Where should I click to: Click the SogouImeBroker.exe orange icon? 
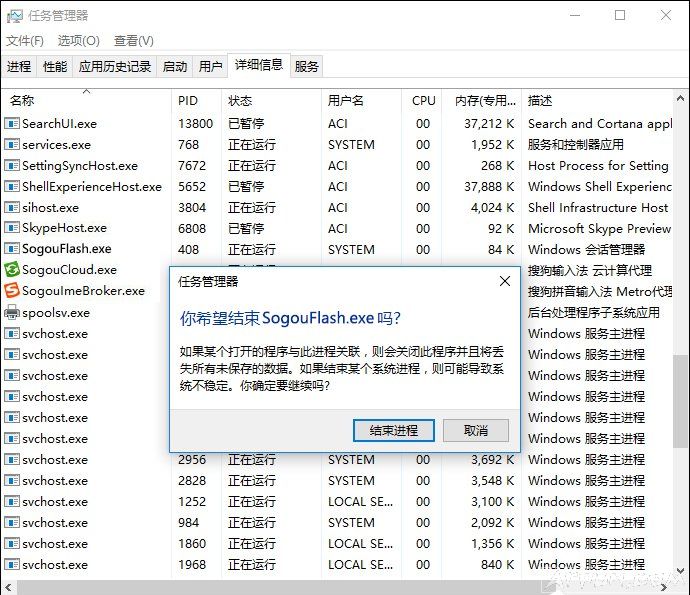12,291
